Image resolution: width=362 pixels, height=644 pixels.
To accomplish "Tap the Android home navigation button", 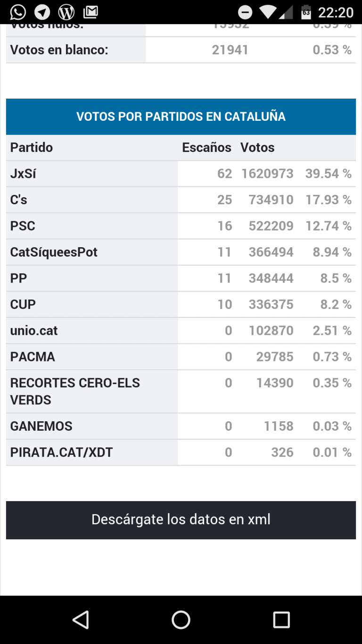I will point(181,619).
